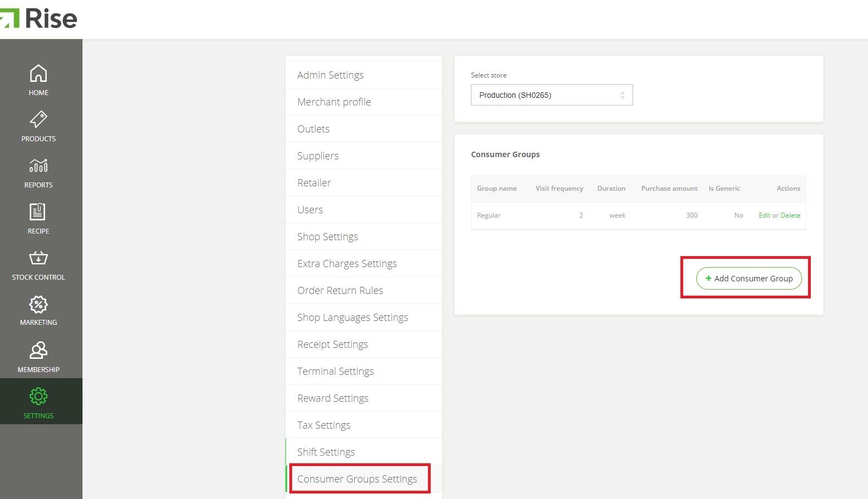This screenshot has height=499, width=868.
Task: Click the Is Generic value No
Action: (x=739, y=215)
